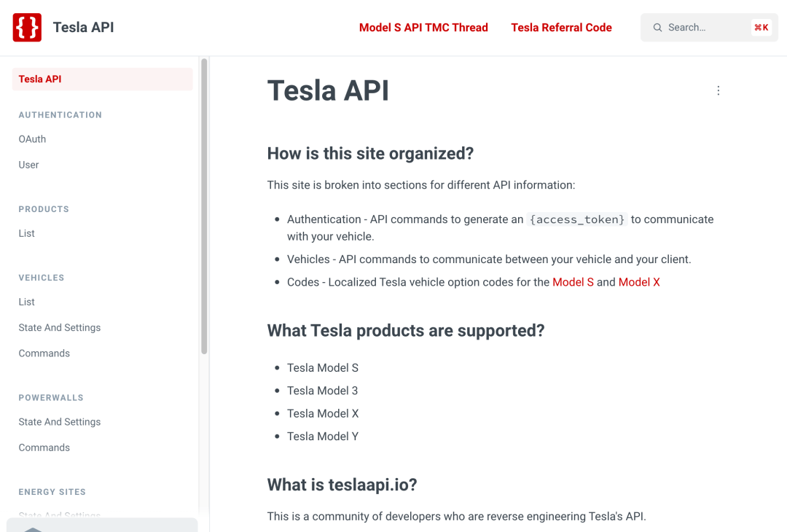This screenshot has height=532, width=787.
Task: Click the 'How is this site organized?' heading
Action: (x=370, y=154)
